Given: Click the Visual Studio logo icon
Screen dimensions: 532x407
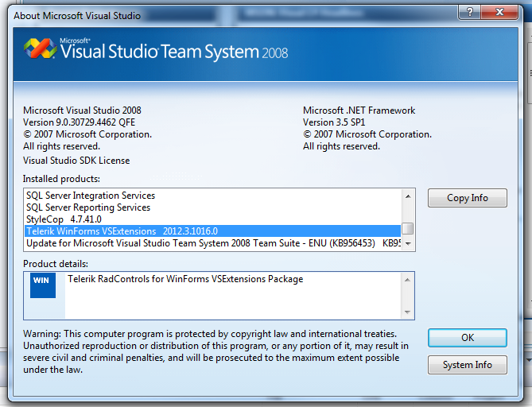Looking at the screenshot, I should coord(41,48).
